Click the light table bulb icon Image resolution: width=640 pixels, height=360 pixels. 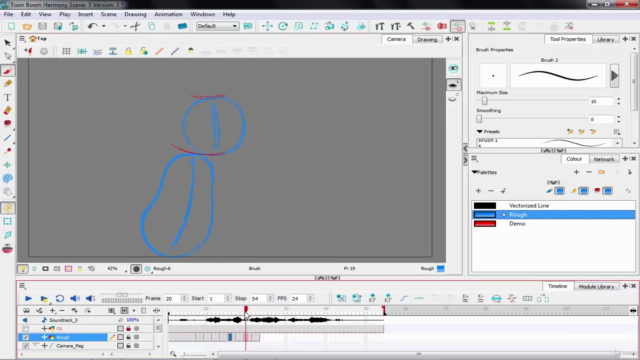(x=23, y=269)
